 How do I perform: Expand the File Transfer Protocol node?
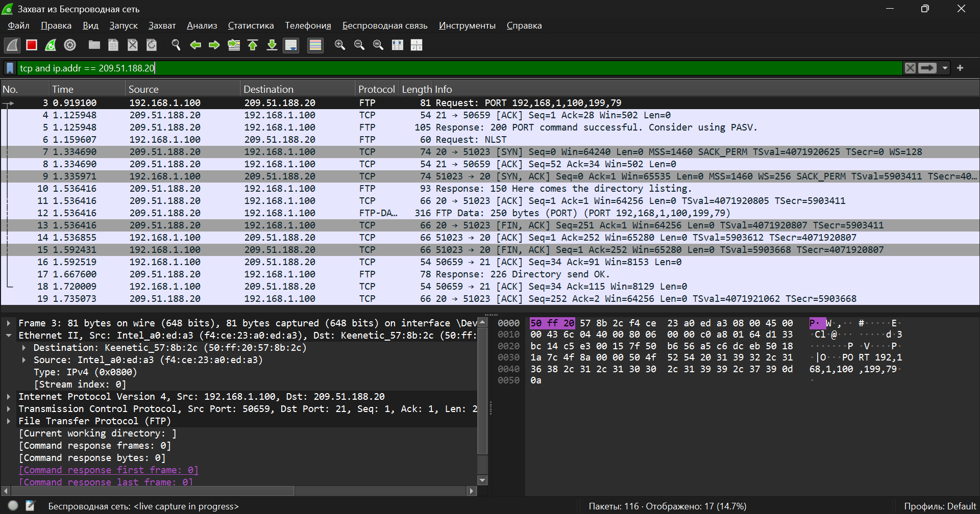click(x=9, y=421)
